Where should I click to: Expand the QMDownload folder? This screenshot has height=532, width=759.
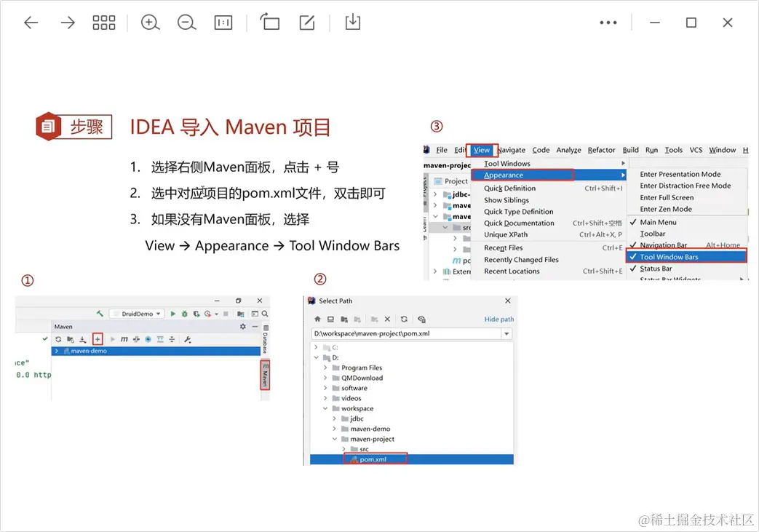[x=325, y=378]
